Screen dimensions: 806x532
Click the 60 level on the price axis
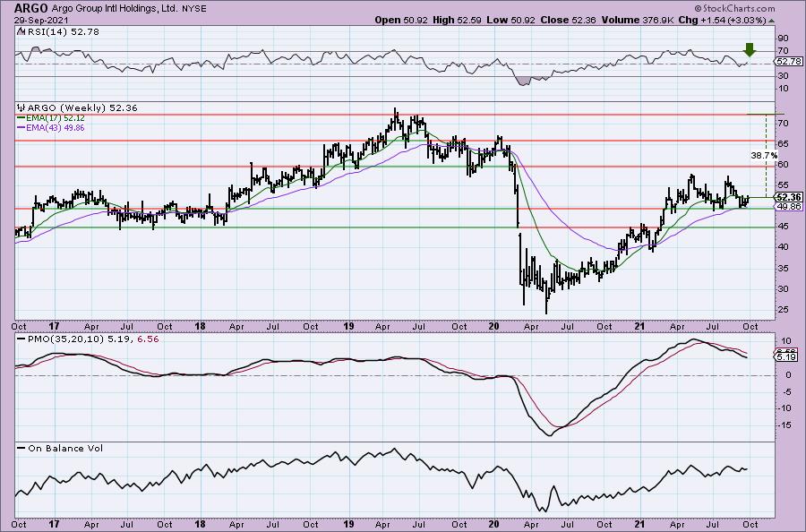pyautogui.click(x=783, y=165)
